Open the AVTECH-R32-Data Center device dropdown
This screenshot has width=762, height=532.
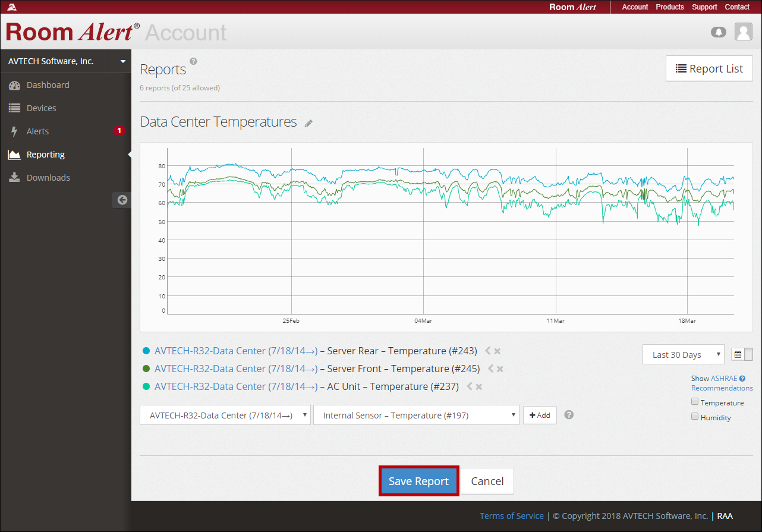pos(225,415)
